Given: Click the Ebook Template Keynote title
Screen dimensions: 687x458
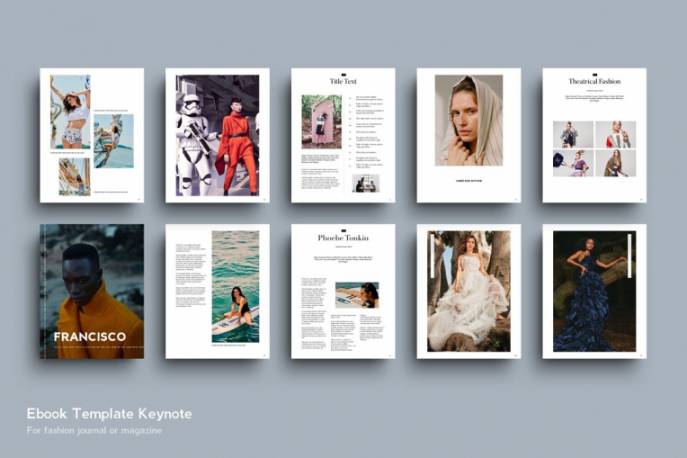Looking at the screenshot, I should 109,413.
